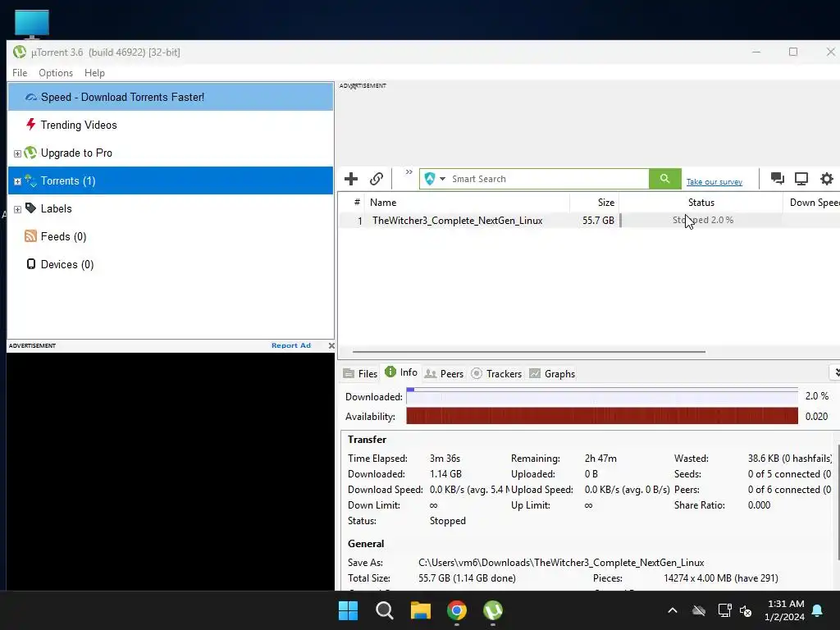This screenshot has height=630, width=840.
Task: Open the File menu
Action: (20, 73)
